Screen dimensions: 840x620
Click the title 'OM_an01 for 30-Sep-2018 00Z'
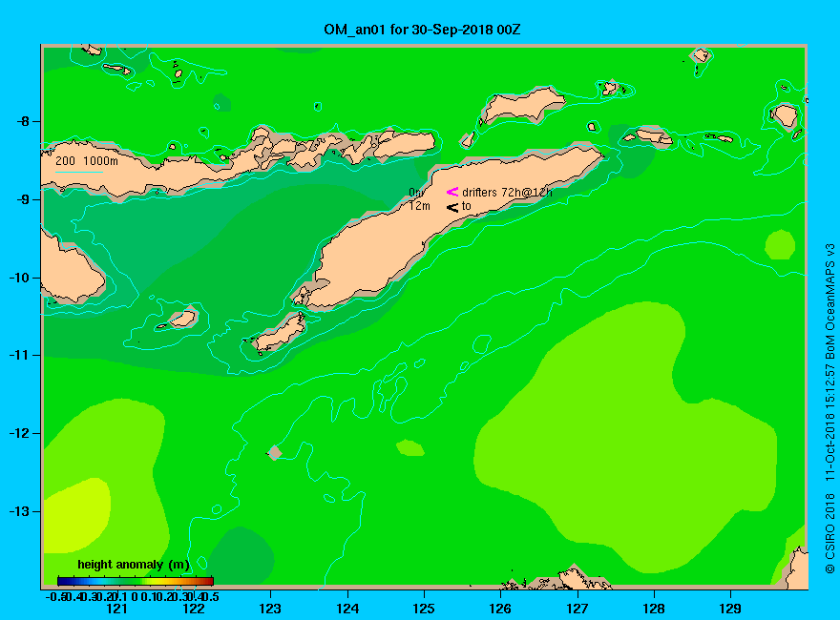pos(422,30)
